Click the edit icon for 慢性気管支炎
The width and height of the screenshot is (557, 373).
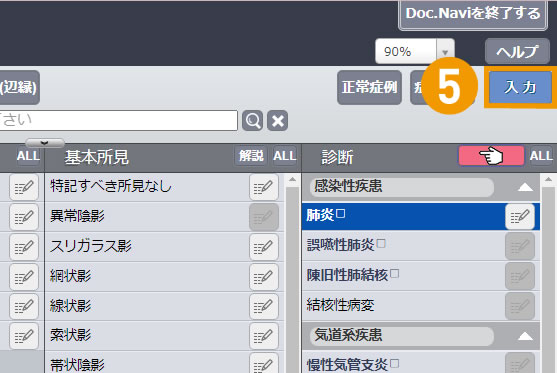[520, 364]
